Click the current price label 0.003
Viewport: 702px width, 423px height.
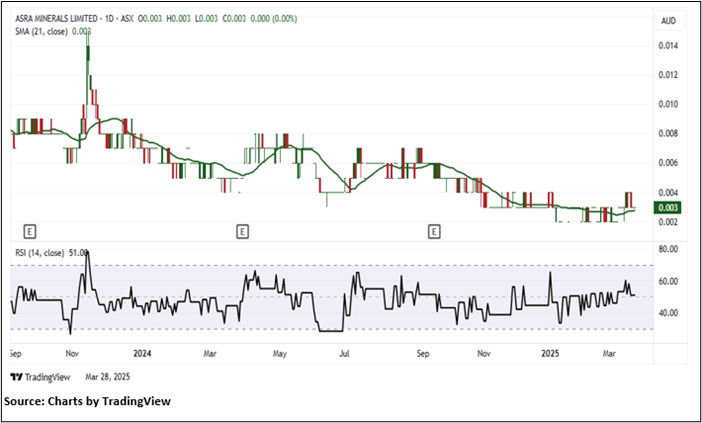point(667,208)
